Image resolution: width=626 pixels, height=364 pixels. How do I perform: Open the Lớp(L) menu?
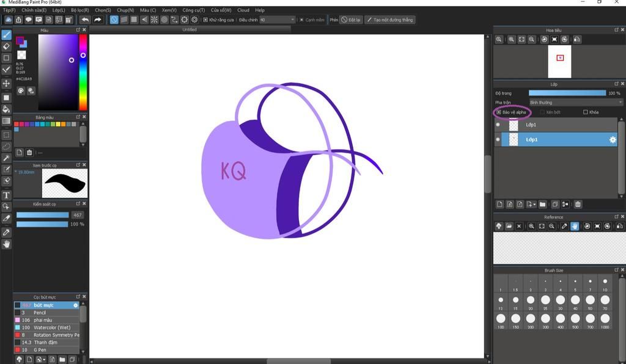tap(59, 10)
